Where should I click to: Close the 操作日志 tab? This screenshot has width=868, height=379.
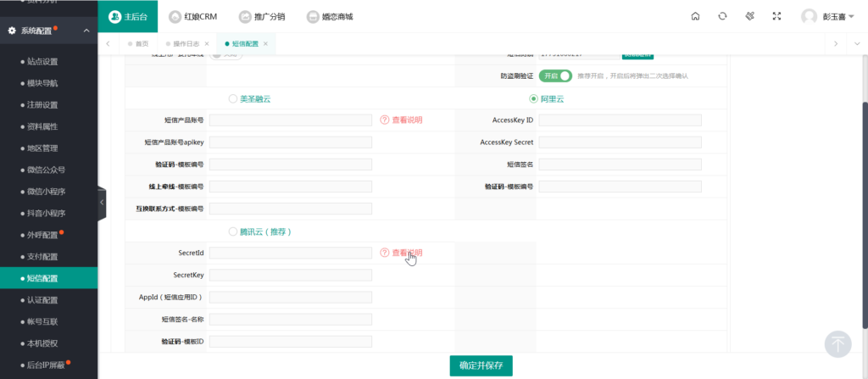(x=207, y=44)
